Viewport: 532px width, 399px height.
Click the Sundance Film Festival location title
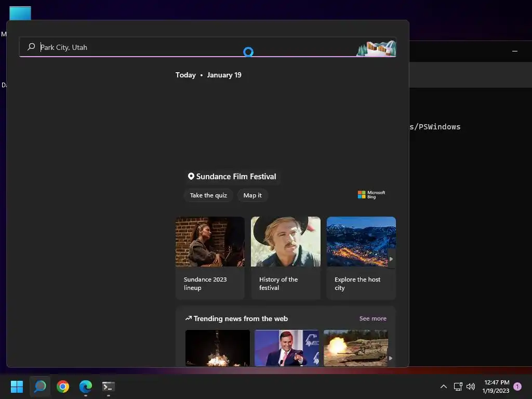pyautogui.click(x=232, y=177)
